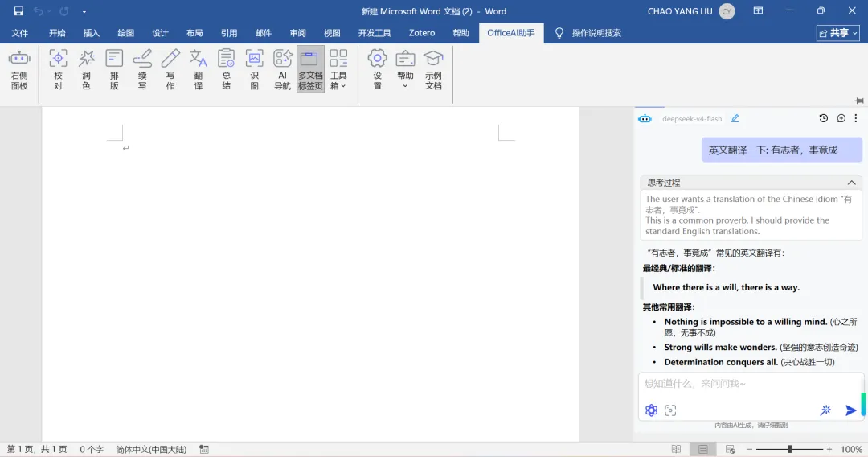Screen dimensions: 868x457
Task: Switch to the 开发工具 tab
Action: [375, 33]
